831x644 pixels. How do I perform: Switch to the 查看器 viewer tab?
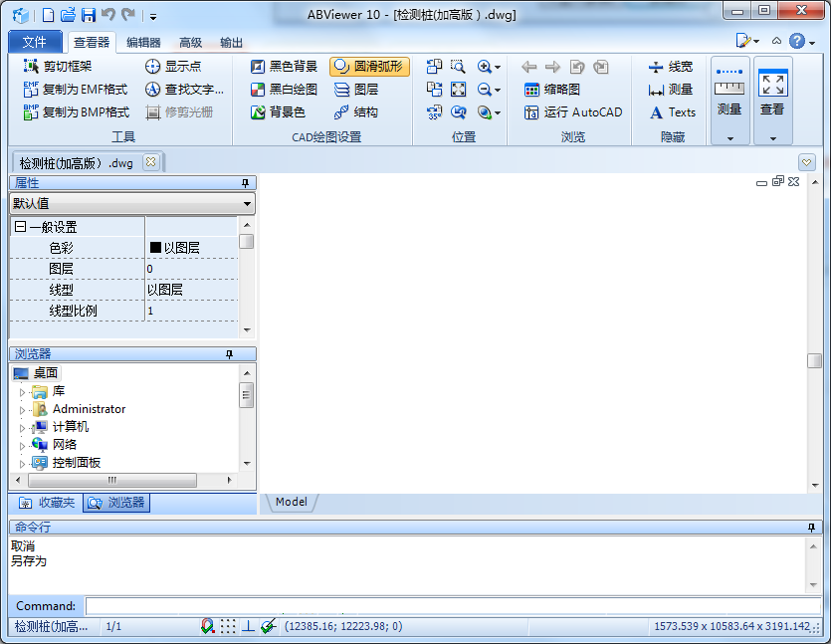92,43
